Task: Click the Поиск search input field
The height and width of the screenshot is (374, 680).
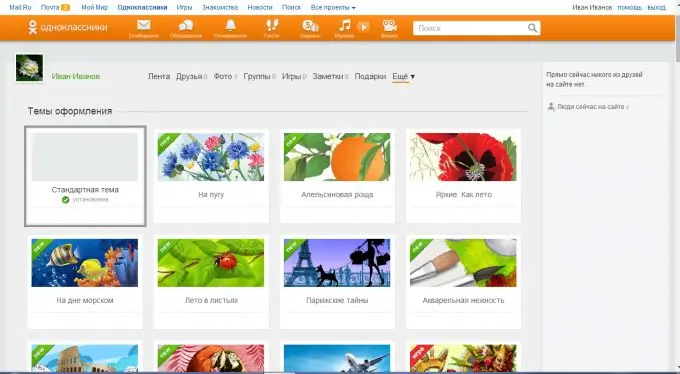Action: [x=471, y=28]
